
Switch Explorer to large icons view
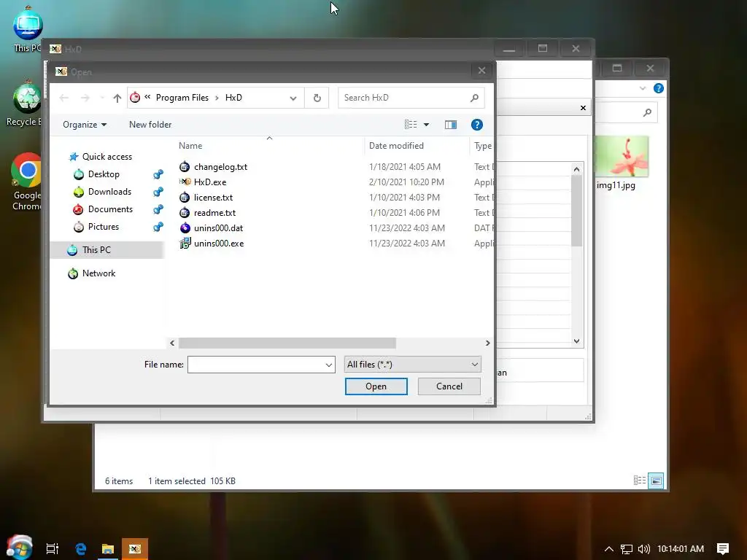point(656,481)
